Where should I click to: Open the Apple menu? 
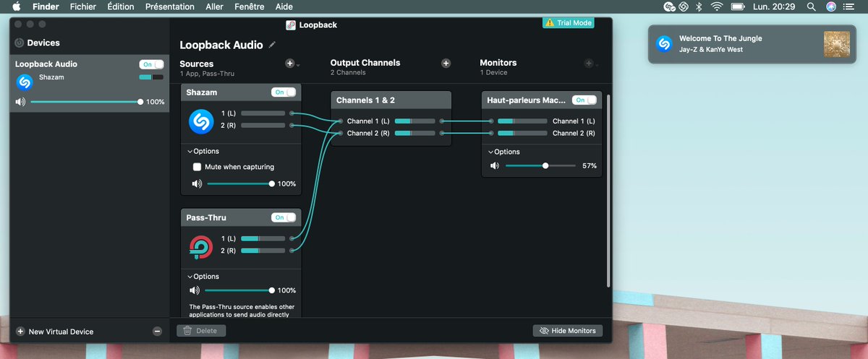(x=16, y=7)
